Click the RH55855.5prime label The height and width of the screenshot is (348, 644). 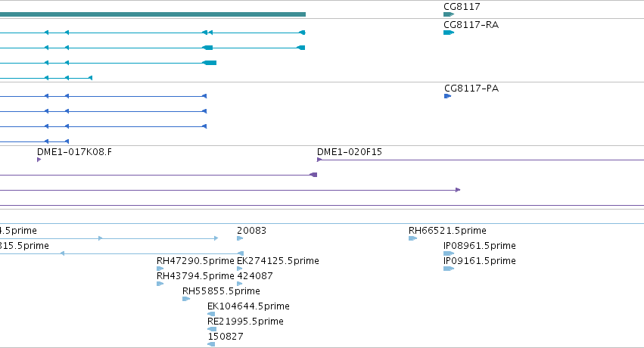pyautogui.click(x=221, y=291)
